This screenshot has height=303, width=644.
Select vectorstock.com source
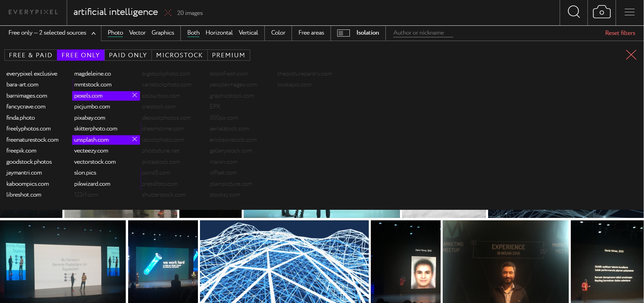click(95, 162)
